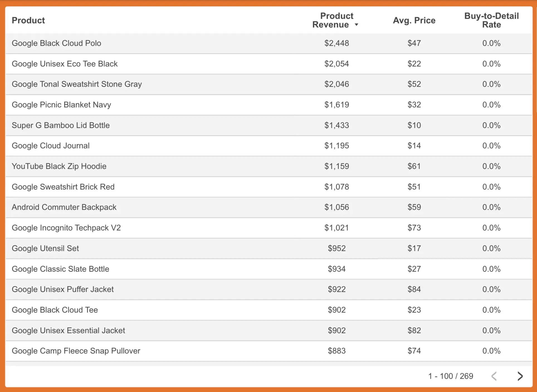Screen dimensions: 537x392
Task: Click the previous page arrow
Action: pyautogui.click(x=494, y=376)
